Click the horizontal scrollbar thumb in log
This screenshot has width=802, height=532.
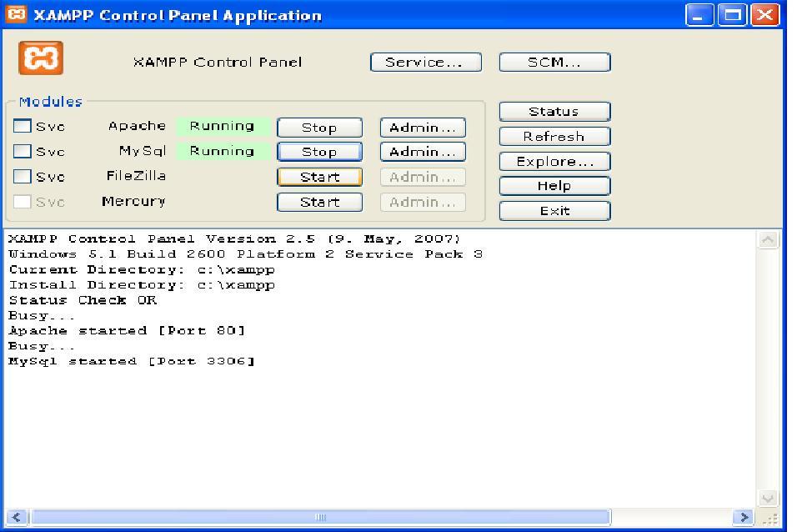click(x=321, y=517)
